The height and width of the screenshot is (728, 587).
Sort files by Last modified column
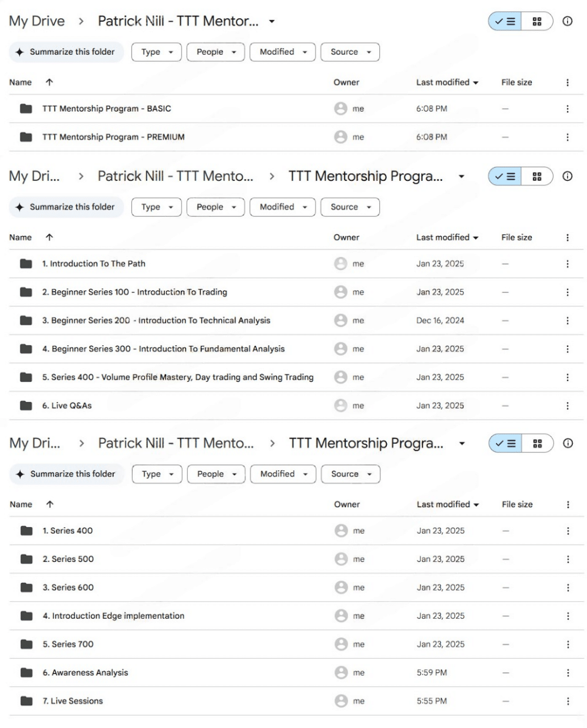[444, 82]
